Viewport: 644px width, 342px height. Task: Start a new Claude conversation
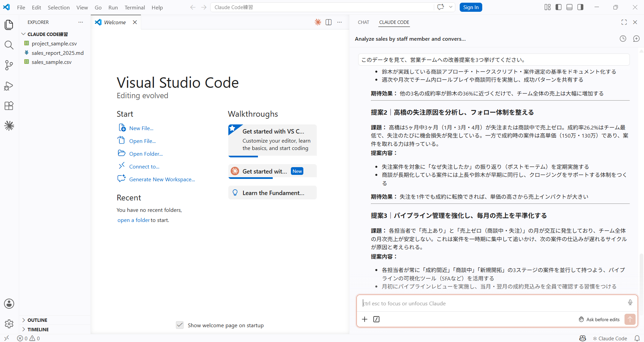click(636, 39)
